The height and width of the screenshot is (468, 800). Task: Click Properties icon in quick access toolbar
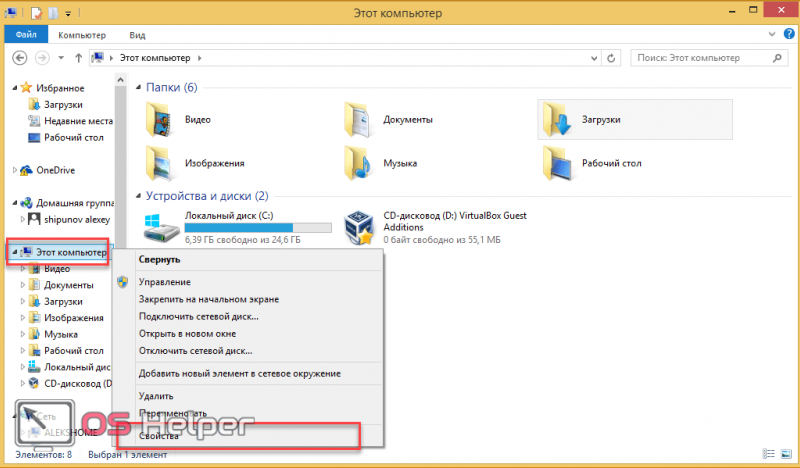(36, 13)
